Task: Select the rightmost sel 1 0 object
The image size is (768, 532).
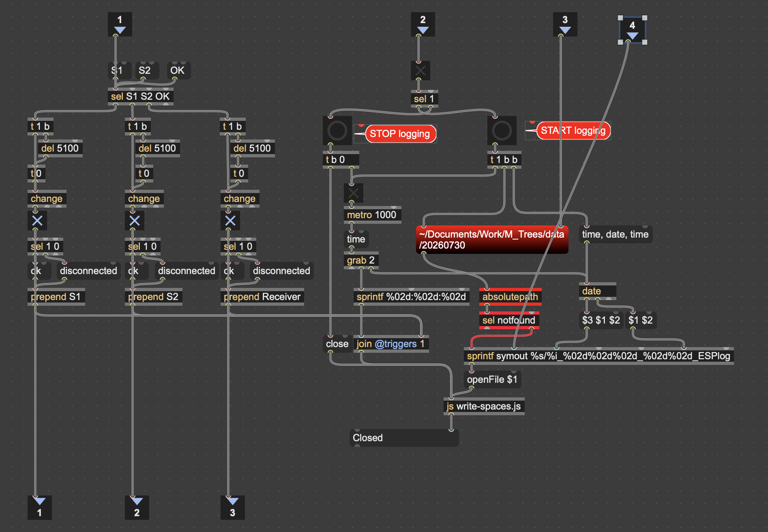Action: tap(238, 247)
